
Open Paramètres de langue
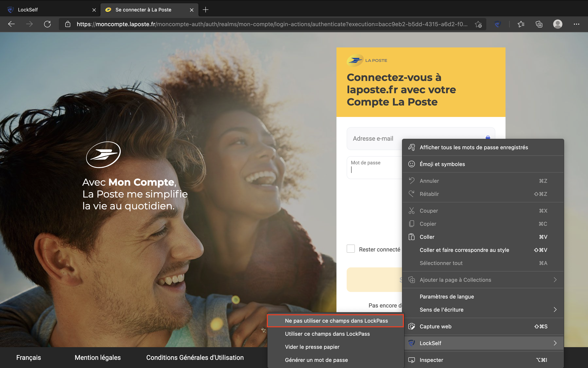[x=483, y=297]
